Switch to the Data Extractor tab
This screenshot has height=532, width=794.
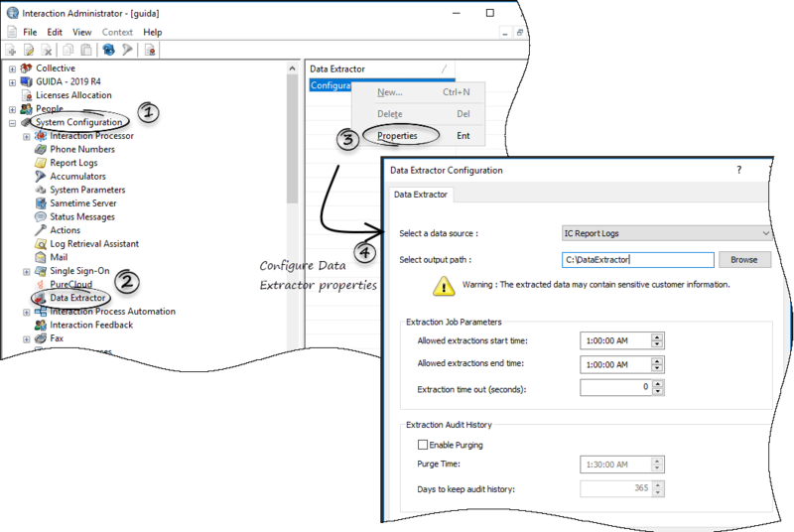[423, 195]
